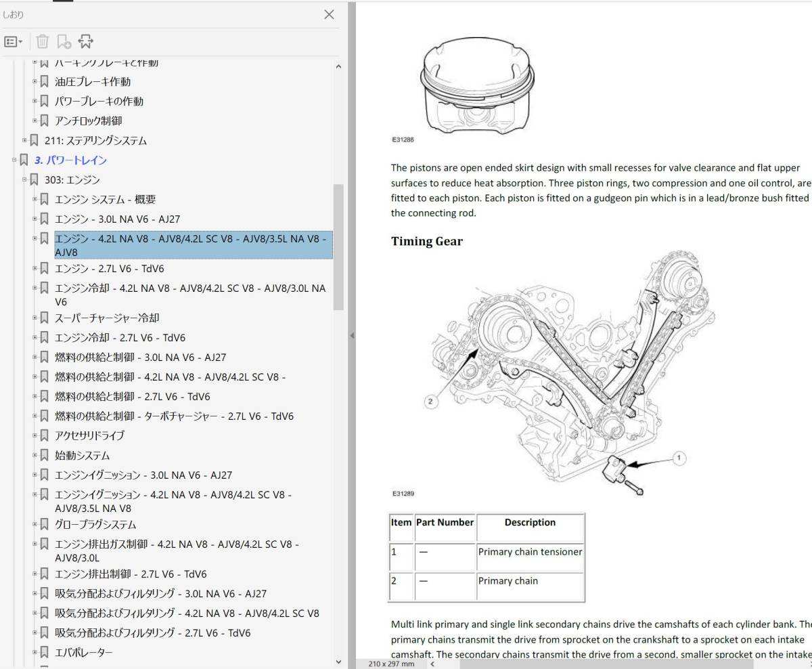The height and width of the screenshot is (669, 812).
Task: Open bookmark 吸気分配およびフィルタリング - 2.7L V6
Action: 152,633
